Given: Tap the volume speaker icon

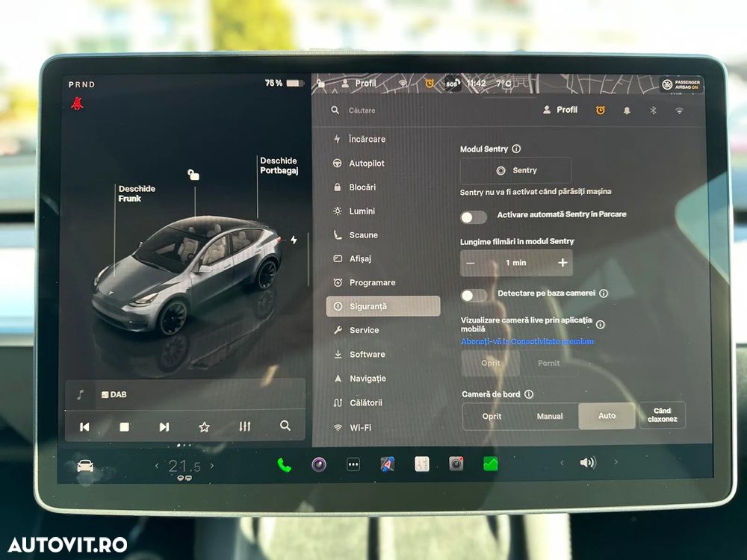Looking at the screenshot, I should (x=588, y=462).
